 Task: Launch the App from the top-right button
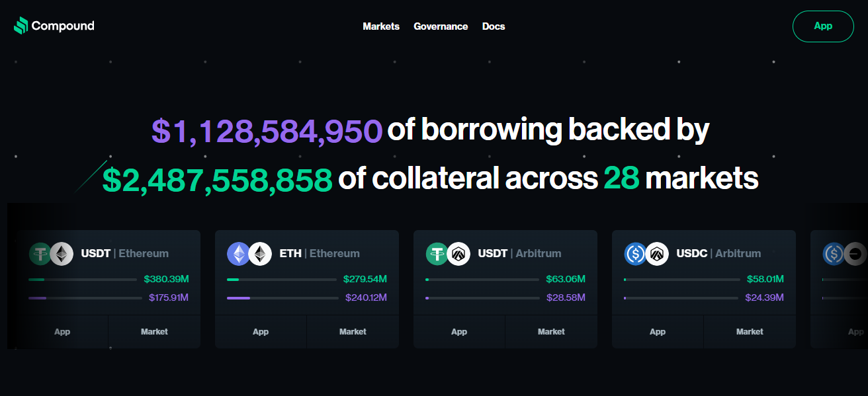click(823, 26)
